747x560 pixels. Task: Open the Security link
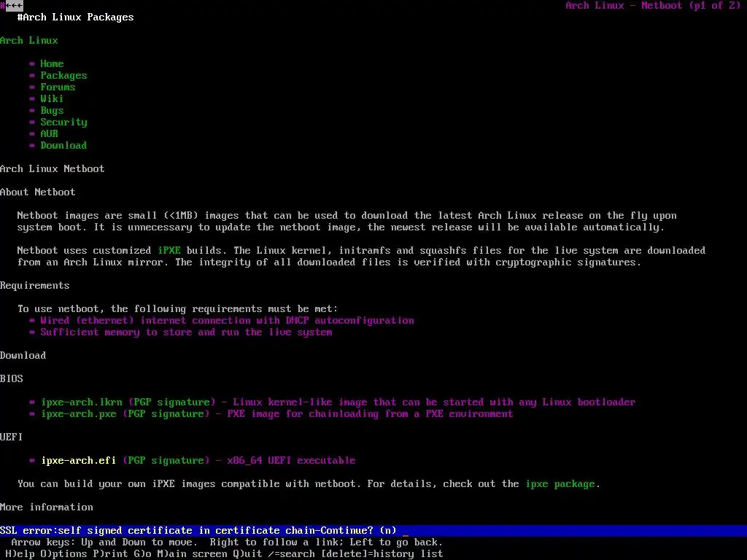64,122
